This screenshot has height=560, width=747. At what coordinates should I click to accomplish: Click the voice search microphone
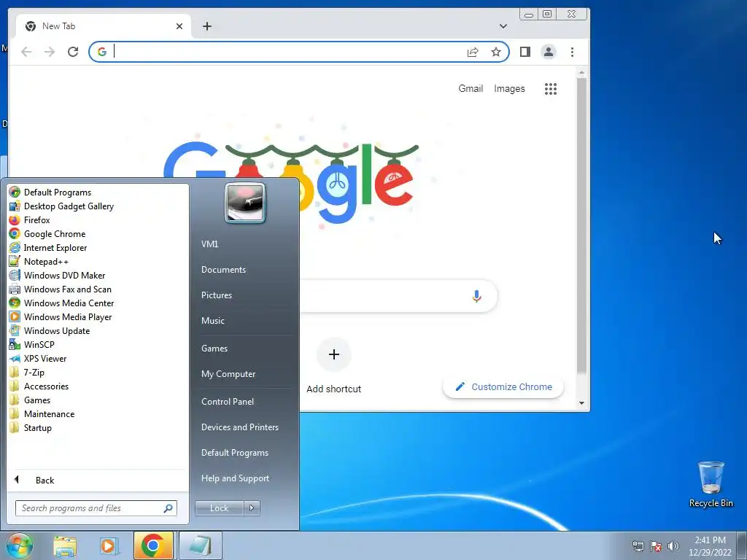(x=476, y=296)
